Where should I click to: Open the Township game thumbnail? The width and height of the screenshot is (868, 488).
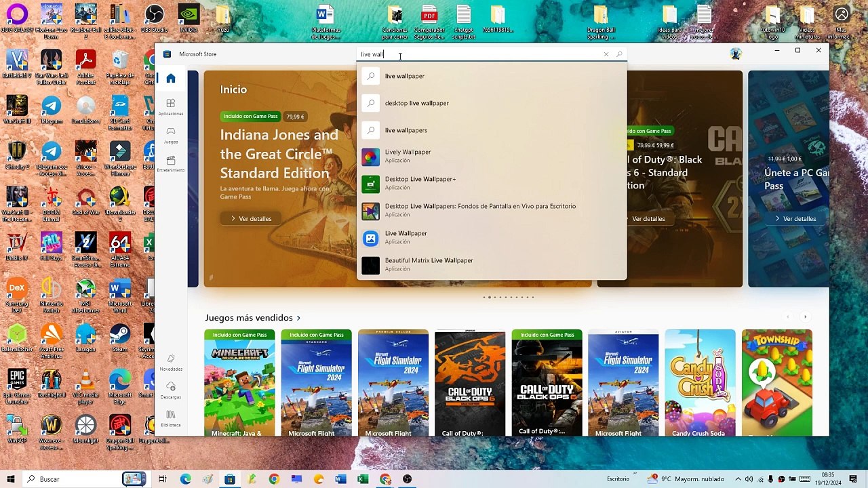point(777,382)
